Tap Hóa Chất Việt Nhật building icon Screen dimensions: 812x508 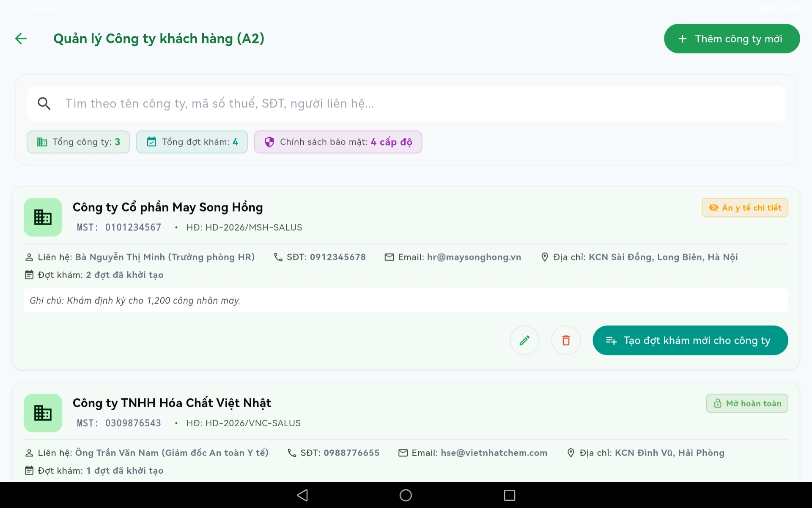(x=43, y=413)
